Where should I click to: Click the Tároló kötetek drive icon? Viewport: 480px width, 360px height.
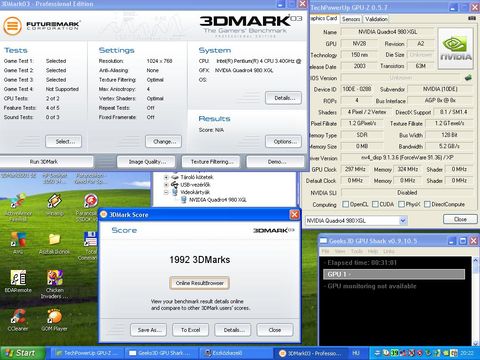tap(175, 177)
